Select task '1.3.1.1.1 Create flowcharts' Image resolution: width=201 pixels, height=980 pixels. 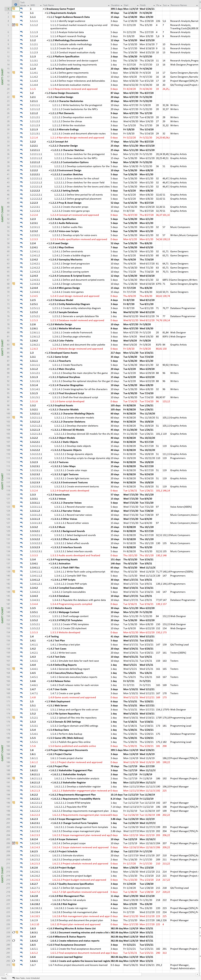[x=67, y=365]
